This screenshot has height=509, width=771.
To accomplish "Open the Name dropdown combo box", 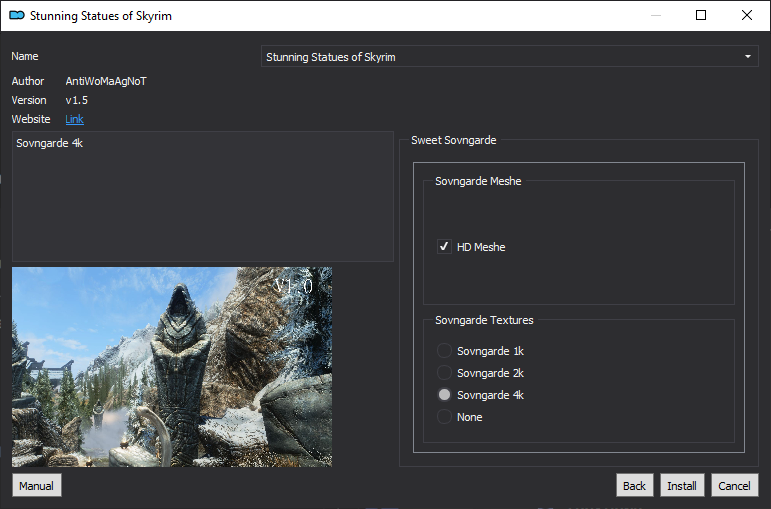I will coord(509,57).
